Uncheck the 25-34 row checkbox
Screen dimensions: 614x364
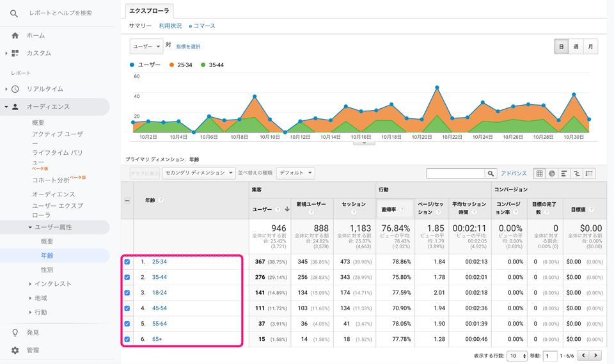click(127, 262)
